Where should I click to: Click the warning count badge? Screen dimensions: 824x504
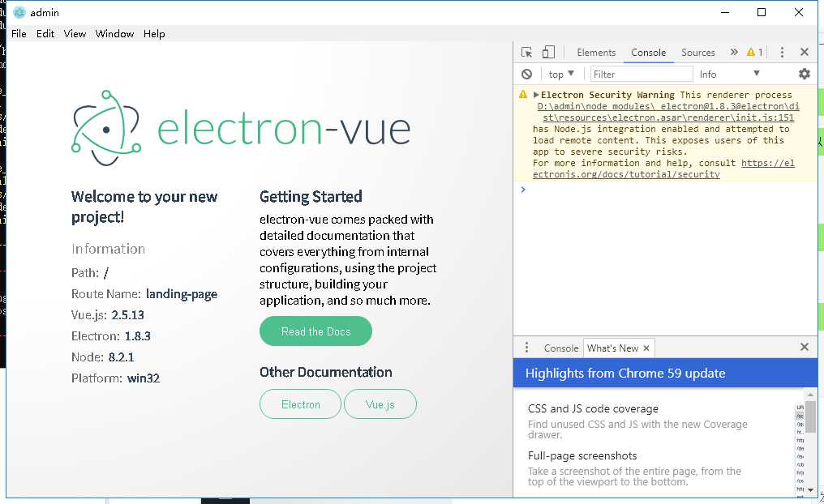point(754,52)
